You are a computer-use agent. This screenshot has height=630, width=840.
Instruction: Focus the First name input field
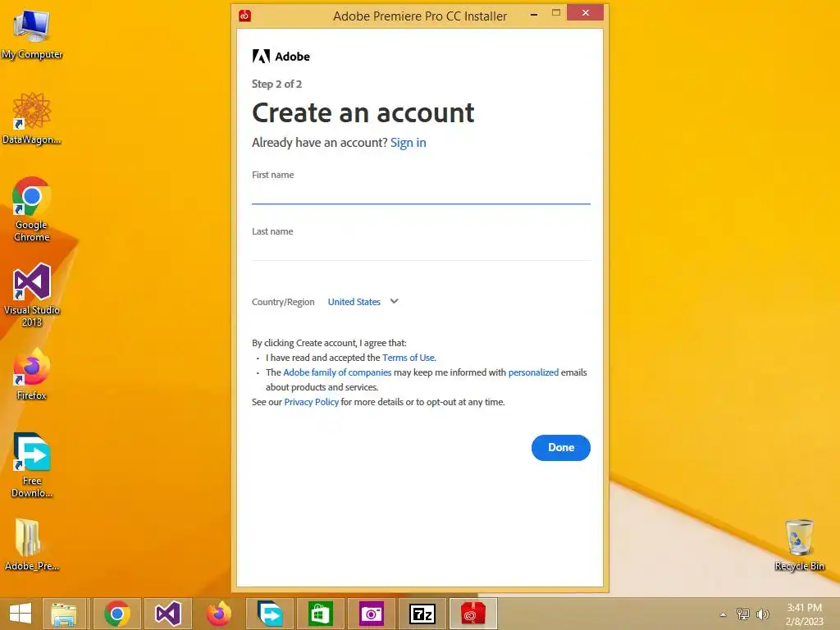pyautogui.click(x=421, y=194)
